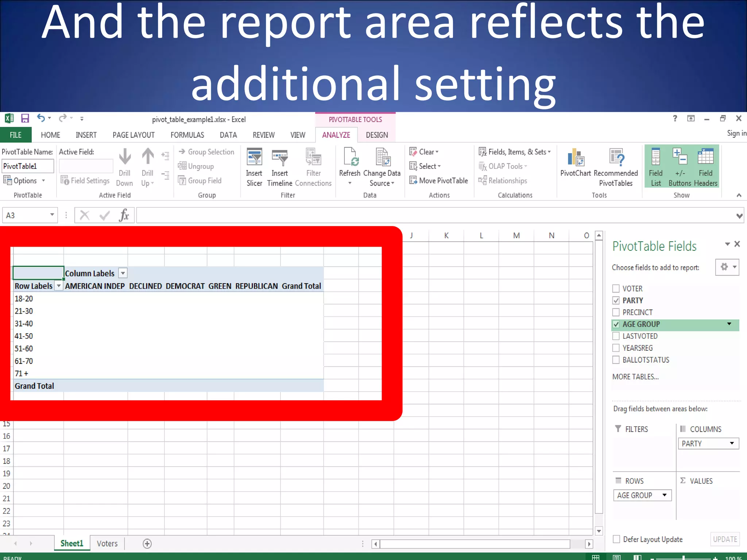
Task: Open Fields, Items, & Sets dropdown
Action: pos(549,152)
